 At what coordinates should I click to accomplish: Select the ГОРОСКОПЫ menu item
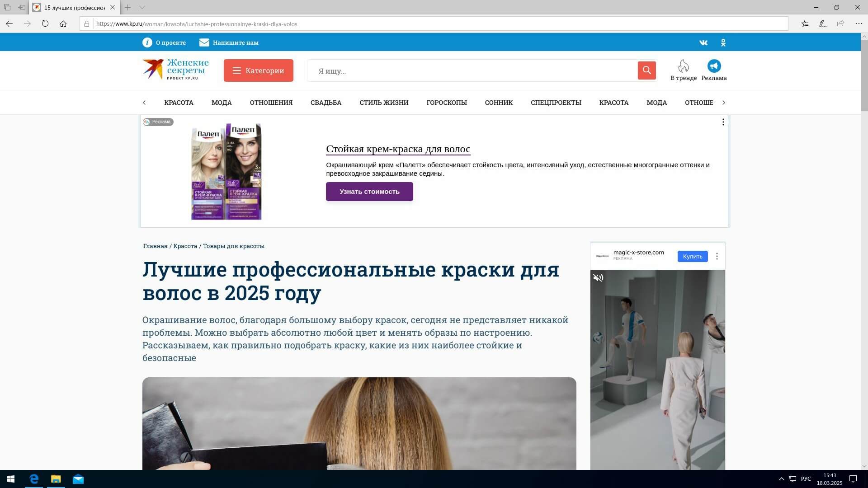pos(446,103)
